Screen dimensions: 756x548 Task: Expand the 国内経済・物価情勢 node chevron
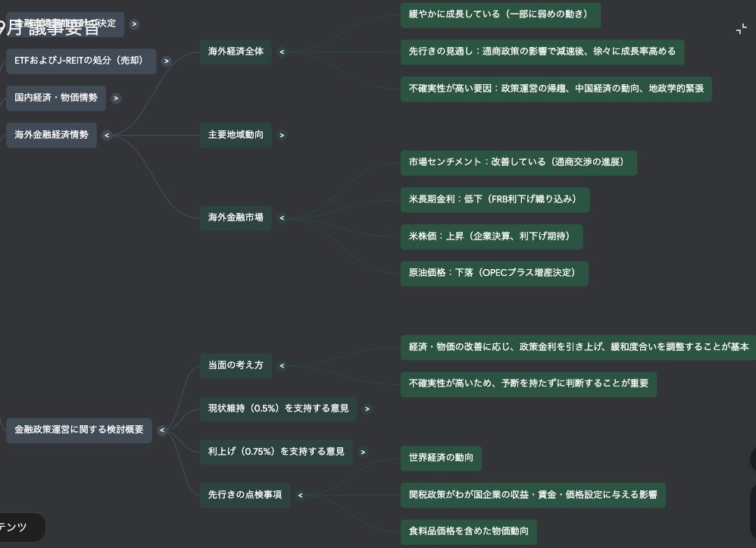[115, 98]
